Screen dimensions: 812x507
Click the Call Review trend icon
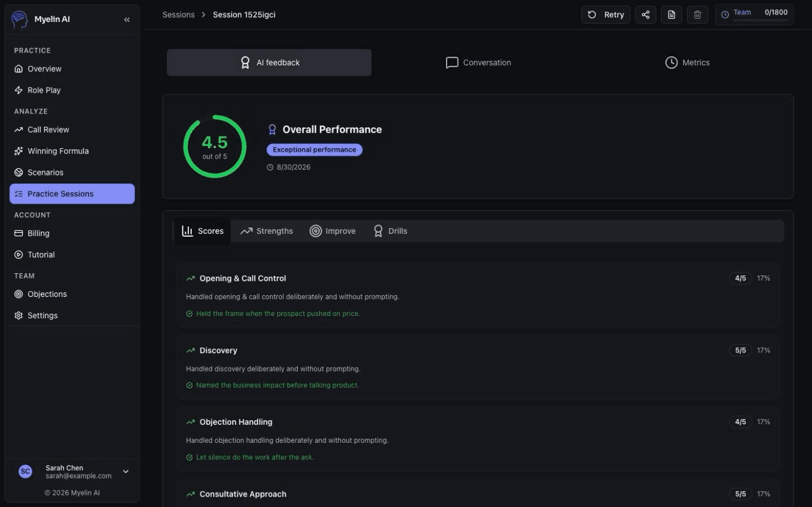19,130
